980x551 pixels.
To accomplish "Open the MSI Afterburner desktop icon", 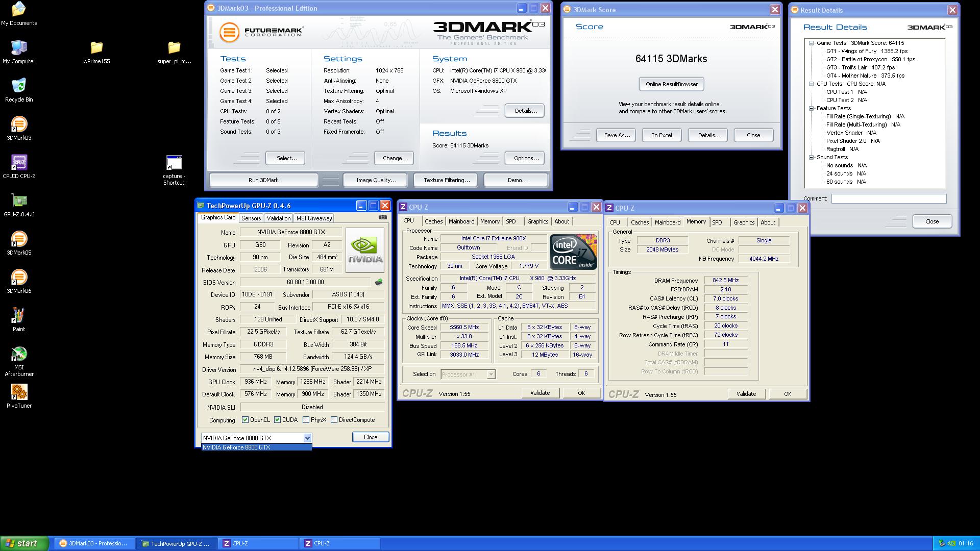I will [19, 355].
